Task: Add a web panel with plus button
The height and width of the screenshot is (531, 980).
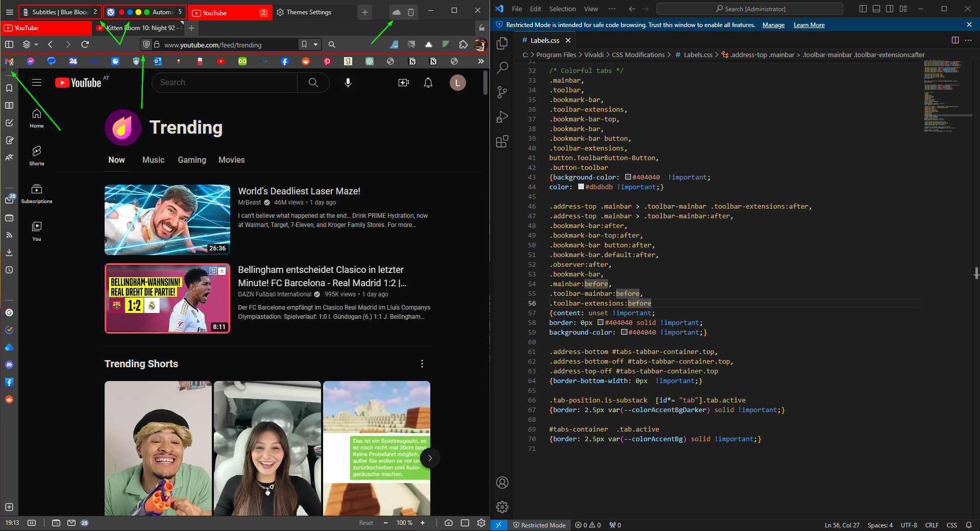Action: click(9, 507)
